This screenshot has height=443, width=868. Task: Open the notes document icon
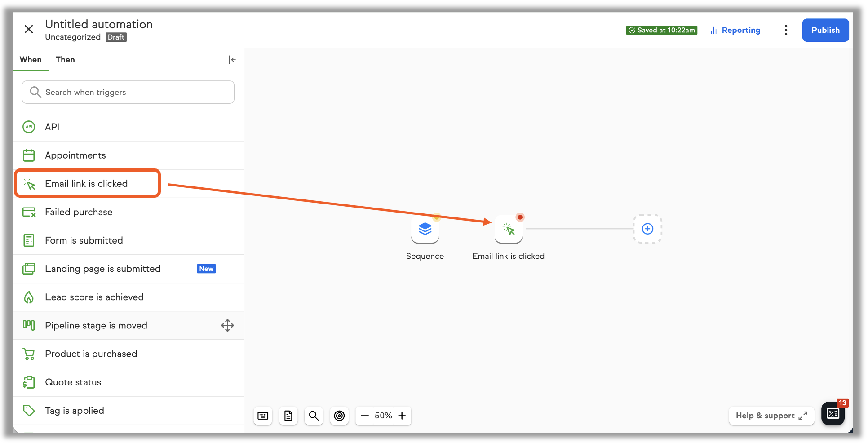pyautogui.click(x=288, y=416)
